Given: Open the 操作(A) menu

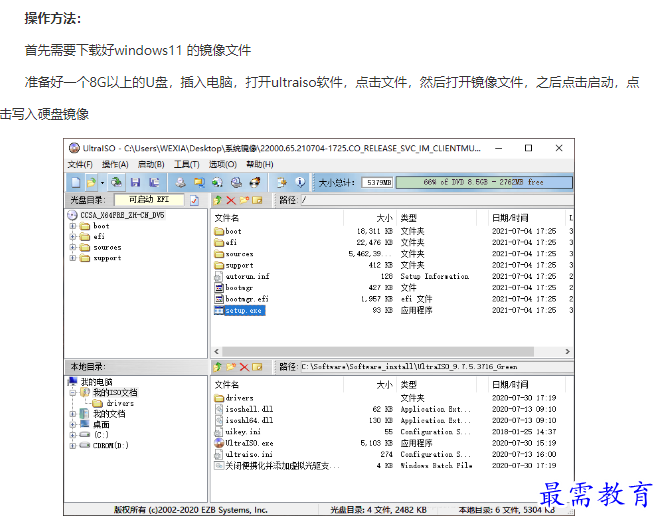Looking at the screenshot, I should coord(115,164).
